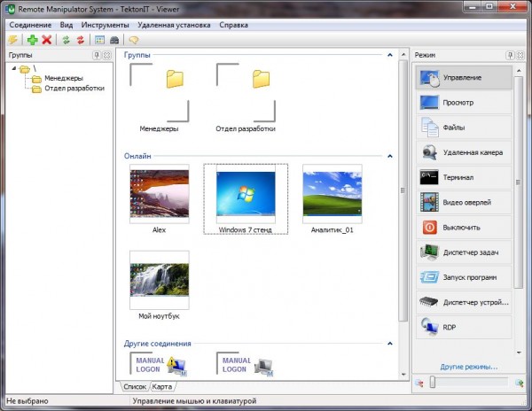Collapse the root folder in the groups tree
The height and width of the screenshot is (411, 532).
12,69
